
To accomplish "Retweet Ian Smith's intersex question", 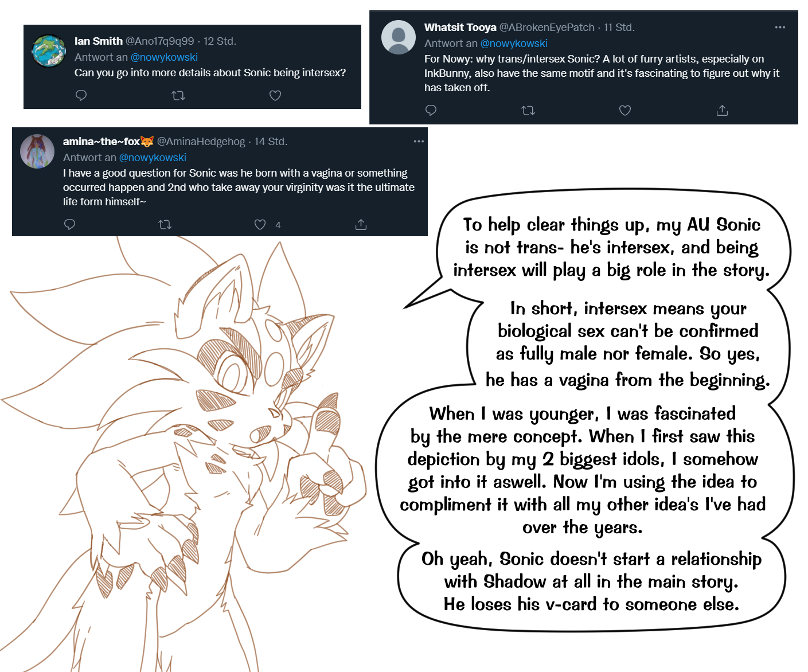I will click(178, 95).
